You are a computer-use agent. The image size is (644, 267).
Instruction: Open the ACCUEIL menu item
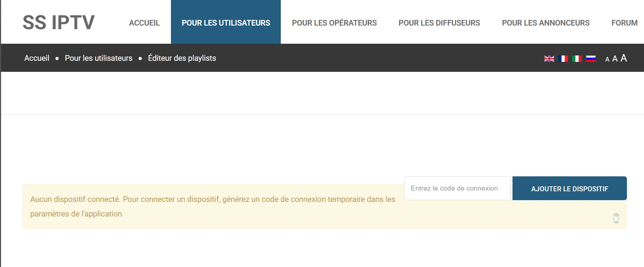[x=144, y=23]
